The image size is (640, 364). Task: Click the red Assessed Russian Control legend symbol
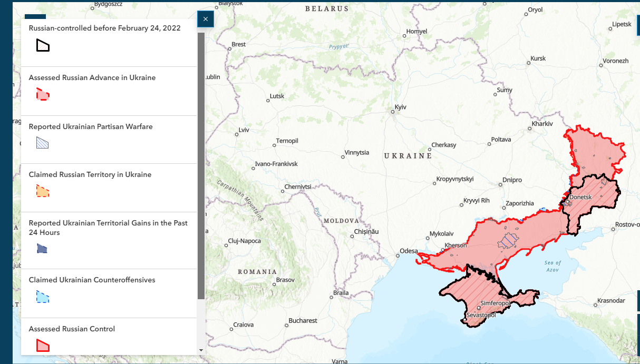tap(43, 346)
